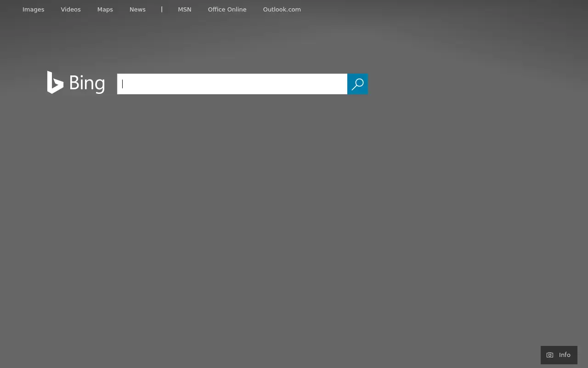Click the magnifying glass search button
The height and width of the screenshot is (368, 588).
357,84
